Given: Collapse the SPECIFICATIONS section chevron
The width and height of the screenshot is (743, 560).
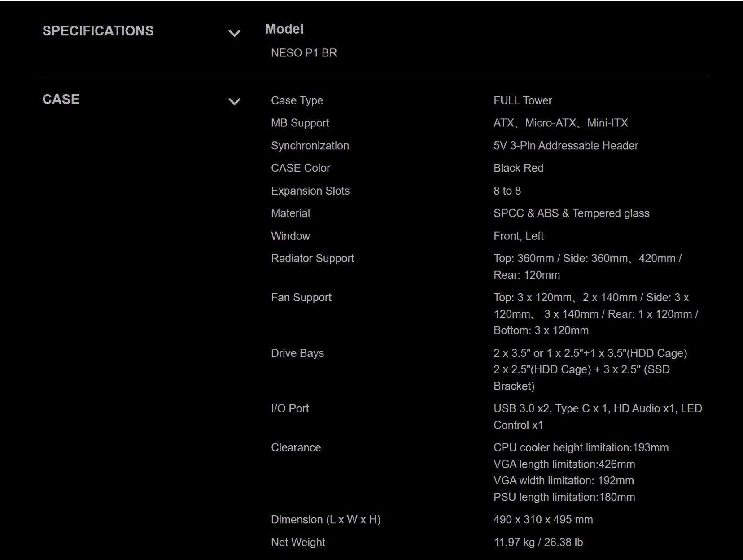Looking at the screenshot, I should pyautogui.click(x=234, y=33).
